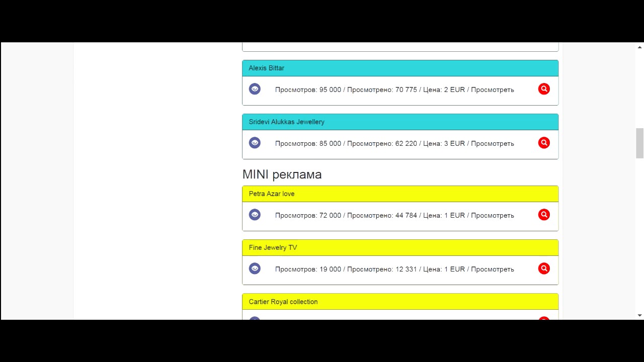Viewport: 644px width, 362px height.
Task: Open the red search icon for Alexis Bittar
Action: (x=544, y=89)
